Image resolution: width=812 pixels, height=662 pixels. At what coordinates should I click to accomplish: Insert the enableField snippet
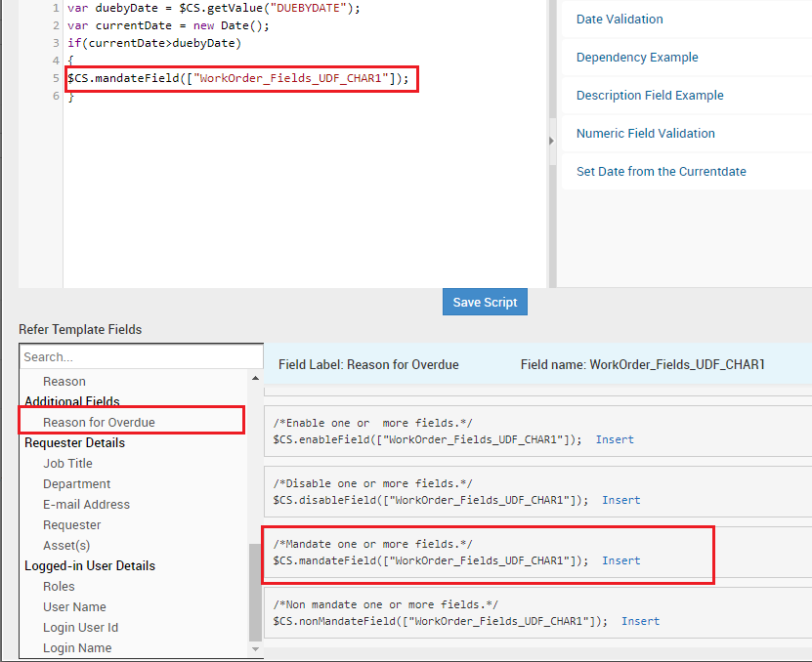[x=615, y=439]
